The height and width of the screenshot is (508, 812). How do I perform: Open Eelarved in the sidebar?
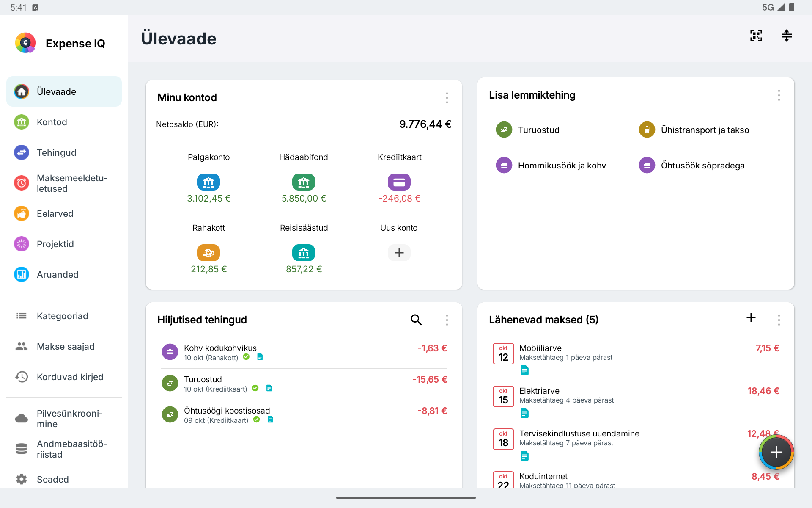pos(64,213)
